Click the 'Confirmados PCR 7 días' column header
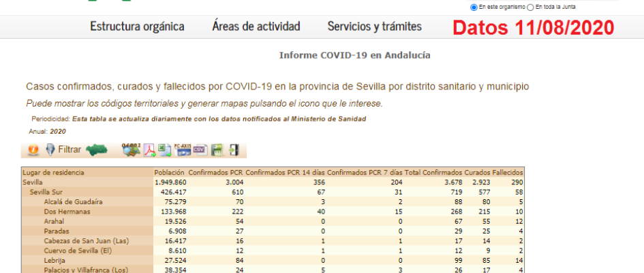Screen dimensions: 644x273 click(365, 173)
